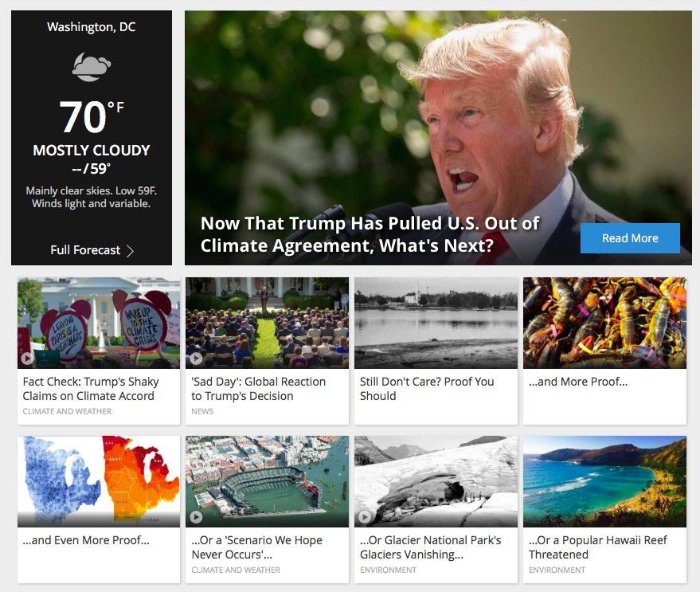Open the Trump climate agreement headline
Screen dimensions: 700x592
[370, 234]
